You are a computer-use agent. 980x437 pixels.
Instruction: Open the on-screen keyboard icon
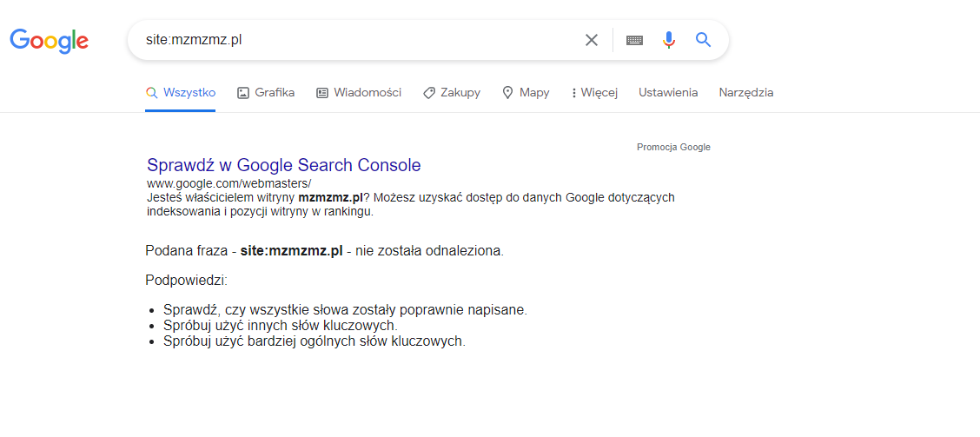tap(635, 40)
